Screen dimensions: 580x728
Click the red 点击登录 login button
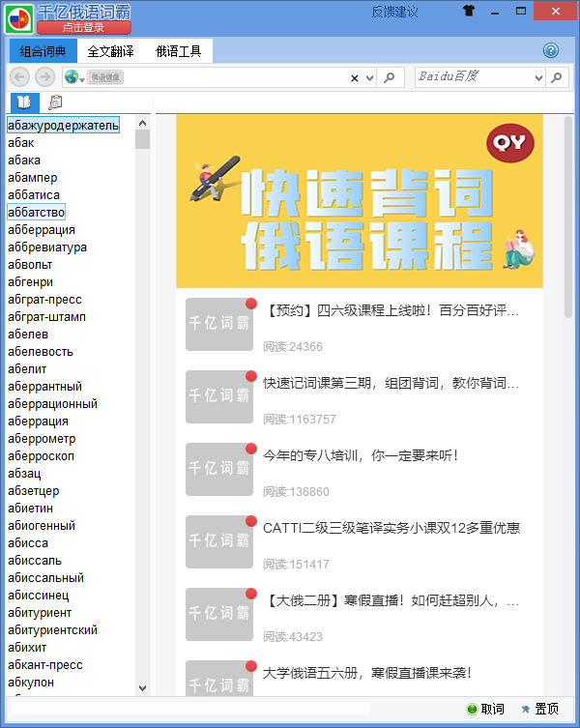[84, 28]
